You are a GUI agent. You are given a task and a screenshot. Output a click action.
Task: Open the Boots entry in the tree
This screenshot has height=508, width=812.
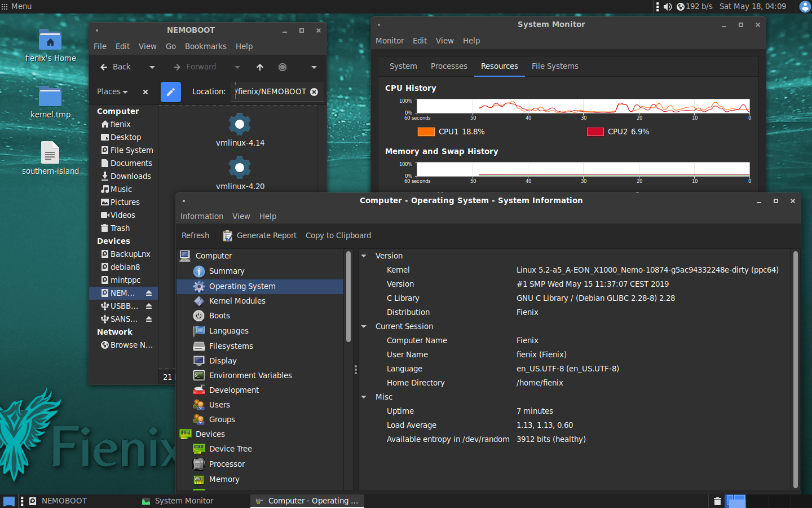click(219, 316)
